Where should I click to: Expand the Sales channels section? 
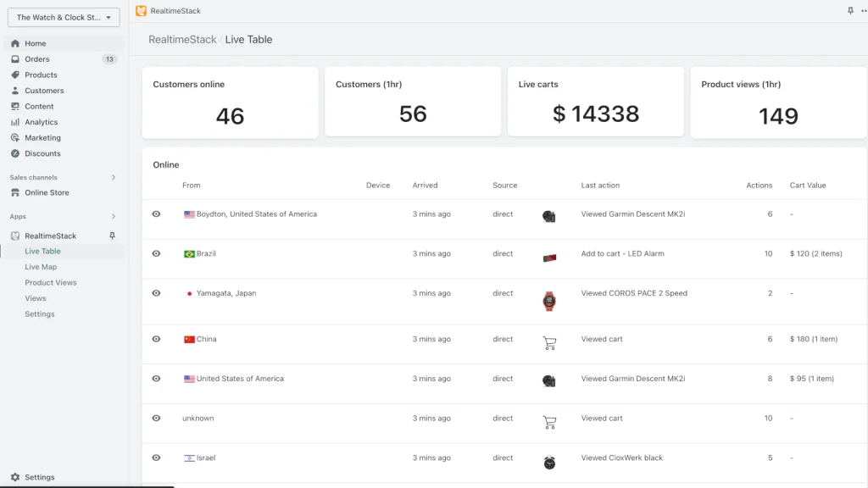pos(114,178)
